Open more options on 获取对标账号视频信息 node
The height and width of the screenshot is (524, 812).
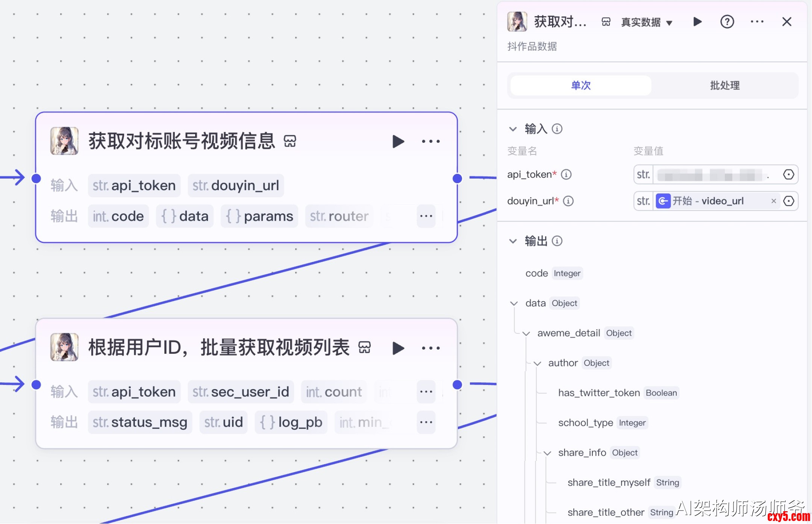point(430,142)
